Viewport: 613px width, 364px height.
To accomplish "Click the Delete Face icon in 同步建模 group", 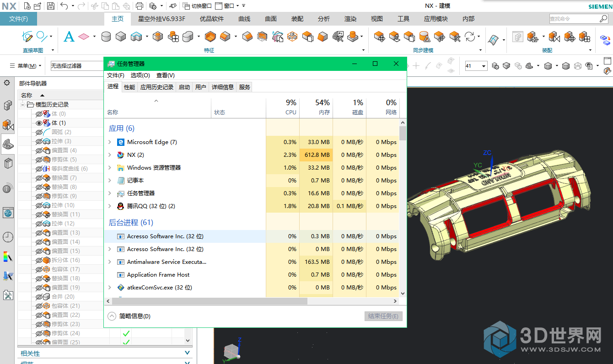I will (x=454, y=37).
